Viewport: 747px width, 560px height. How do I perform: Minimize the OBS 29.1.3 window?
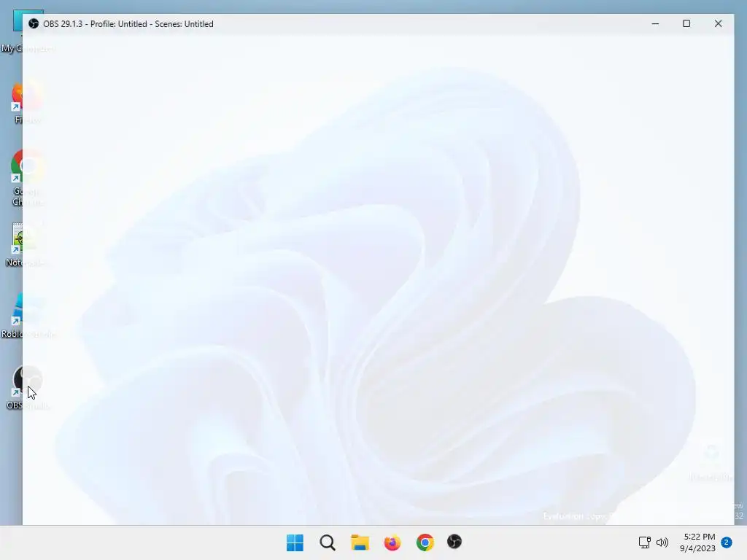coord(655,24)
